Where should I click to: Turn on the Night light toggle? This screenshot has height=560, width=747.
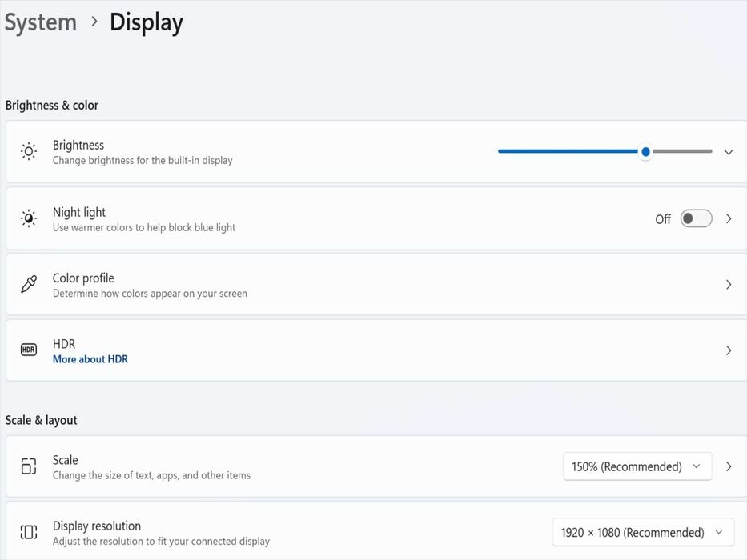coord(696,218)
